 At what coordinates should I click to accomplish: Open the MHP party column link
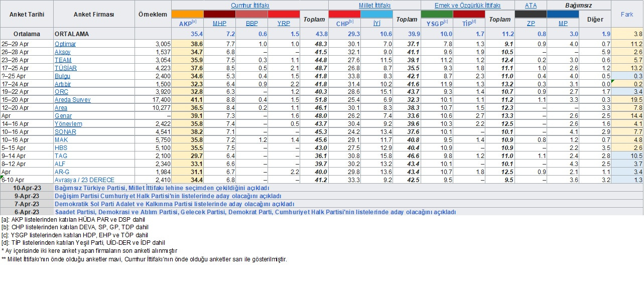(219, 23)
